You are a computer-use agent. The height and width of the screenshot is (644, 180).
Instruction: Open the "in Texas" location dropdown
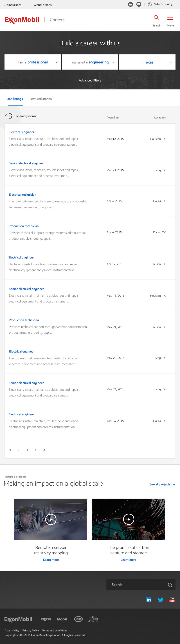pos(147,62)
